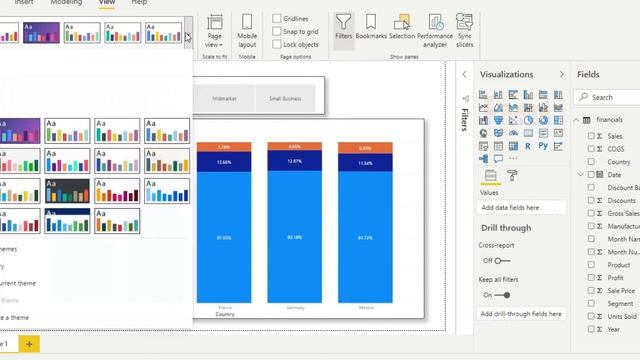Check the Profit field checkbox
Viewport: 640px width, 360px height.
click(x=591, y=278)
